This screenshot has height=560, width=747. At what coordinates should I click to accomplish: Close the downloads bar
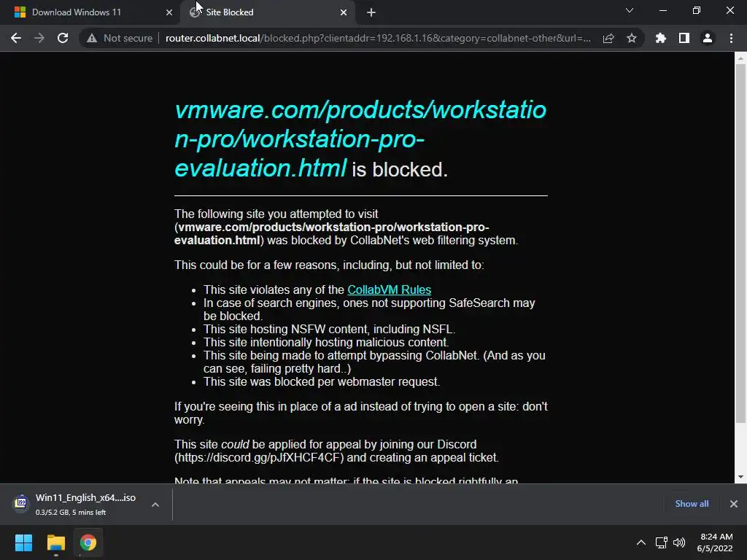coord(734,504)
